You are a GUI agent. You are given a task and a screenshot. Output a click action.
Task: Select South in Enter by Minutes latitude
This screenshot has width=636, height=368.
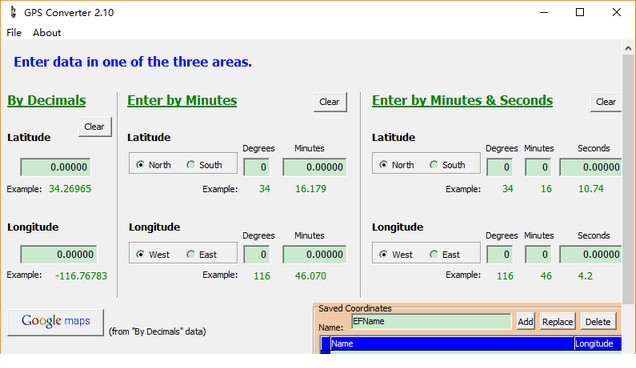pos(205,165)
